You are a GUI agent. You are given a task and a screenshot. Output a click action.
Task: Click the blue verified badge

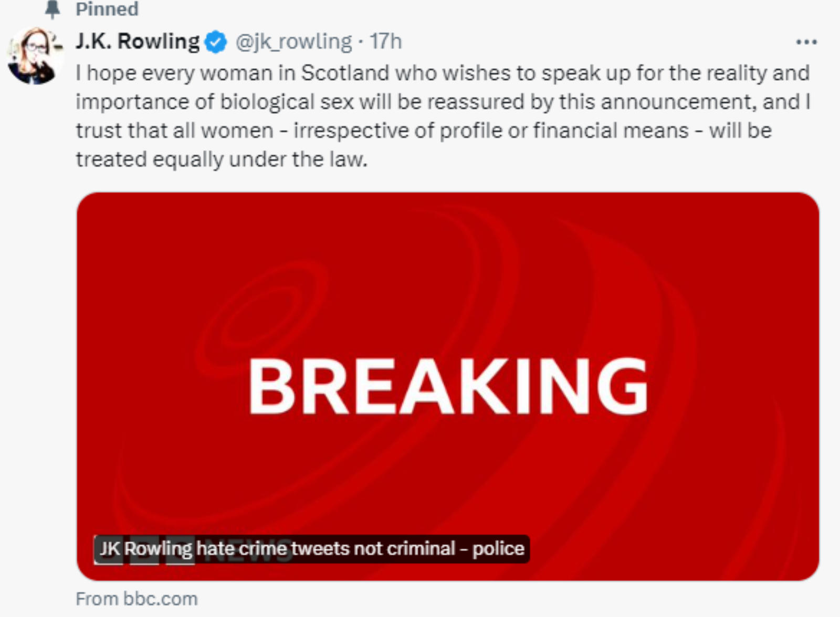coord(215,42)
